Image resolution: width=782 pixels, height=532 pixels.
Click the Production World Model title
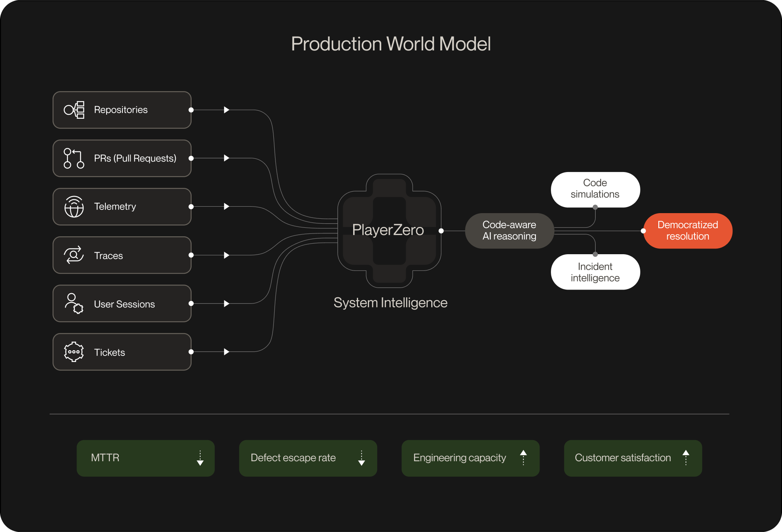coord(391,44)
